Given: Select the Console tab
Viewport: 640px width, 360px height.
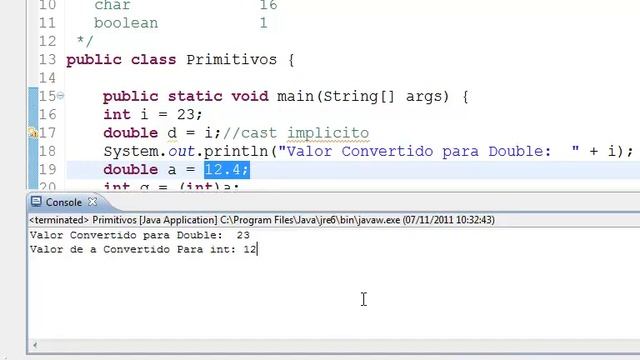Looking at the screenshot, I should click(64, 202).
